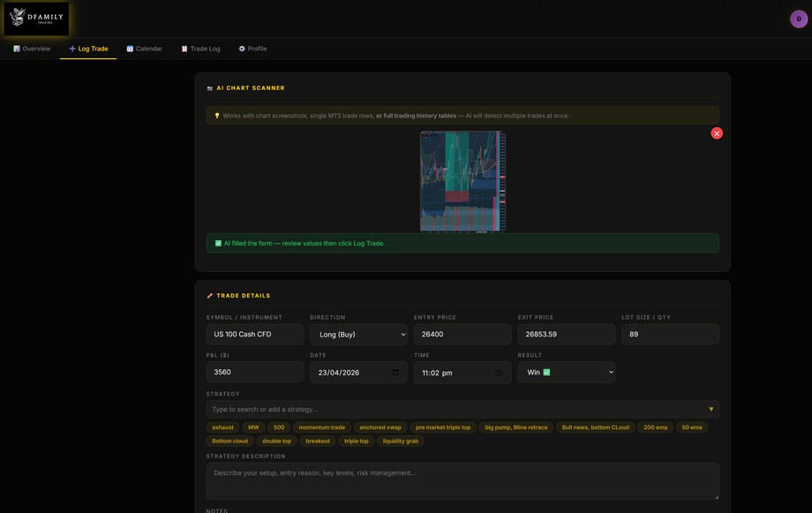This screenshot has width=812, height=513.
Task: Remove the uploaded chart screenshot
Action: tap(717, 133)
